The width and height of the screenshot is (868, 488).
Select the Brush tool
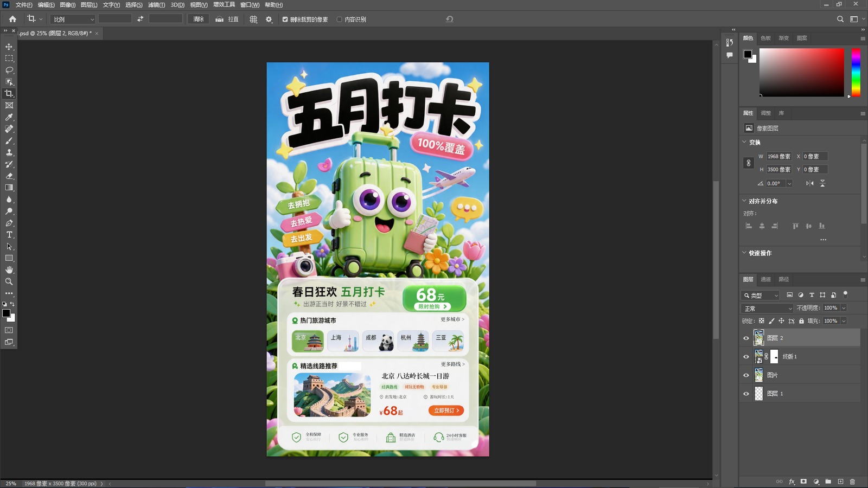[x=9, y=140]
